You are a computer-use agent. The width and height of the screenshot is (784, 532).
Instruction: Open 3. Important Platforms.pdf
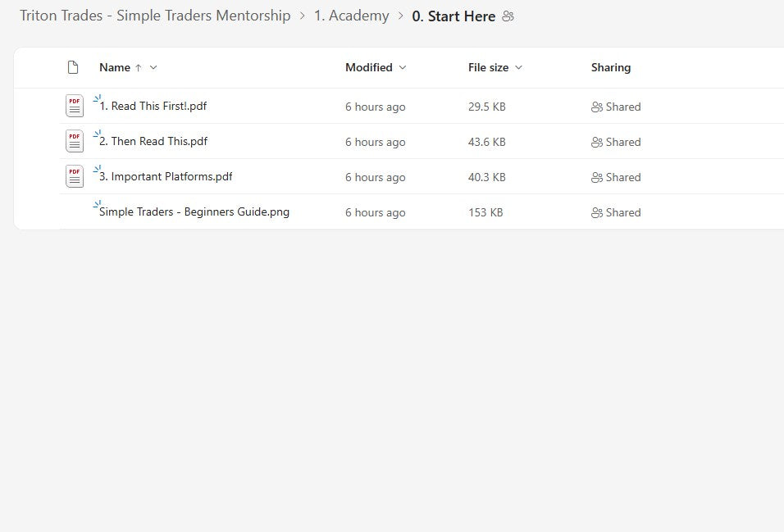[x=165, y=176]
